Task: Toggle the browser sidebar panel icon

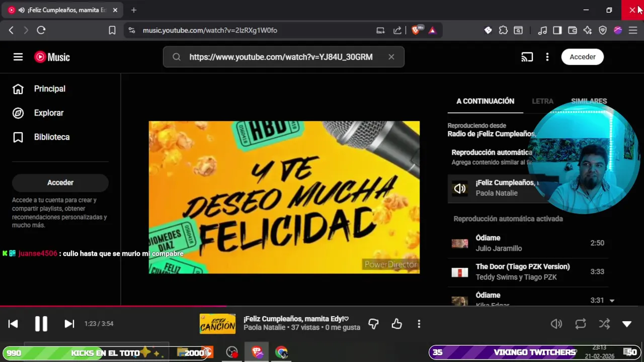Action: click(557, 30)
